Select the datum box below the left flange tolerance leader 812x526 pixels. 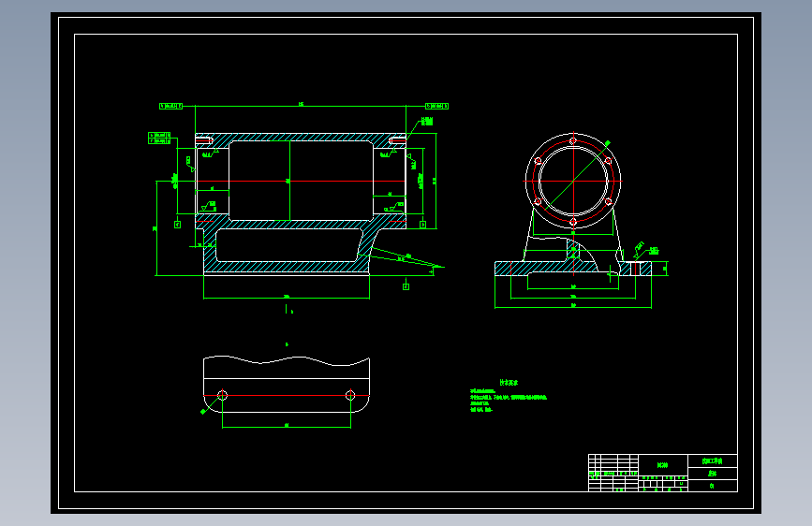pos(178,225)
